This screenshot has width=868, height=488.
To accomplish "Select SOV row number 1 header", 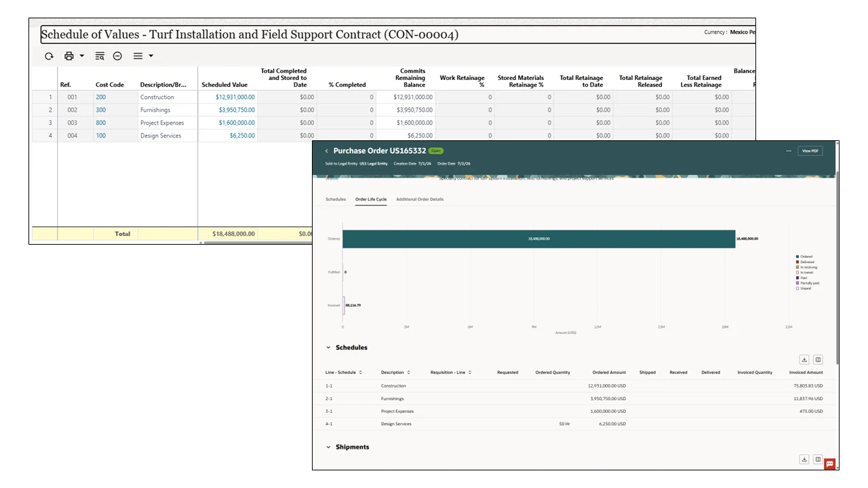I will pyautogui.click(x=44, y=97).
